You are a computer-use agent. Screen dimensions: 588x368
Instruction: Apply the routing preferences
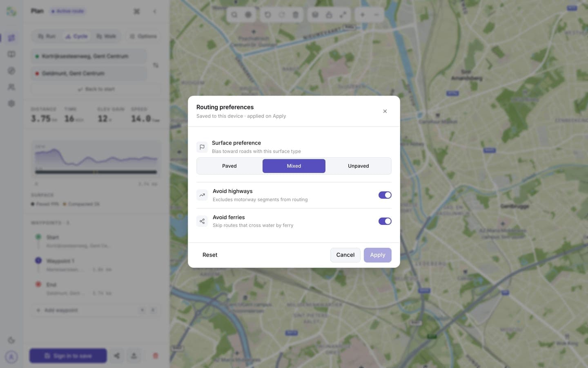tap(378, 255)
